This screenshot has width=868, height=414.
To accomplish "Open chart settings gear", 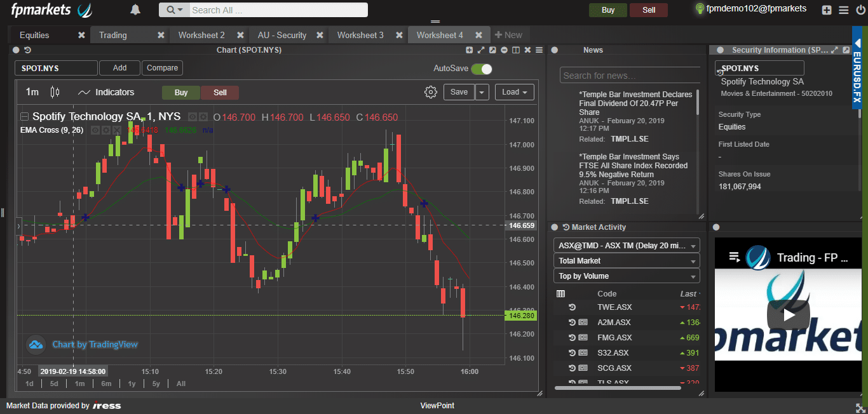I will 431,92.
